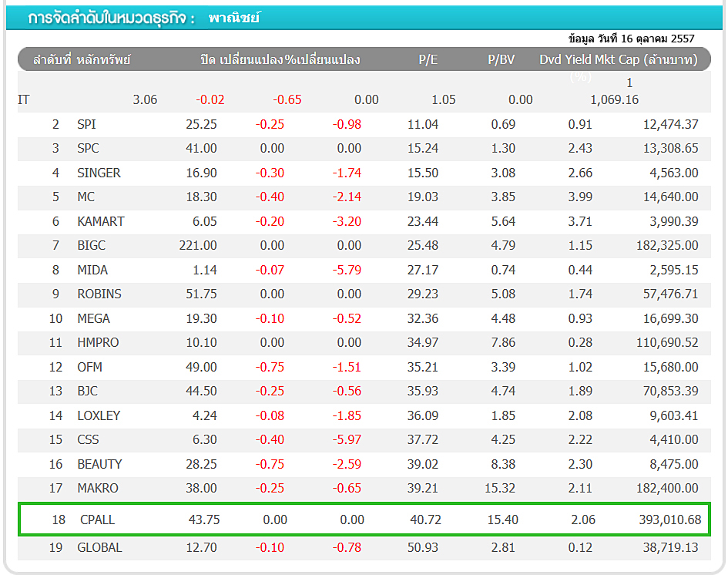Open the SPI stock link
The image size is (728, 575).
(x=86, y=124)
